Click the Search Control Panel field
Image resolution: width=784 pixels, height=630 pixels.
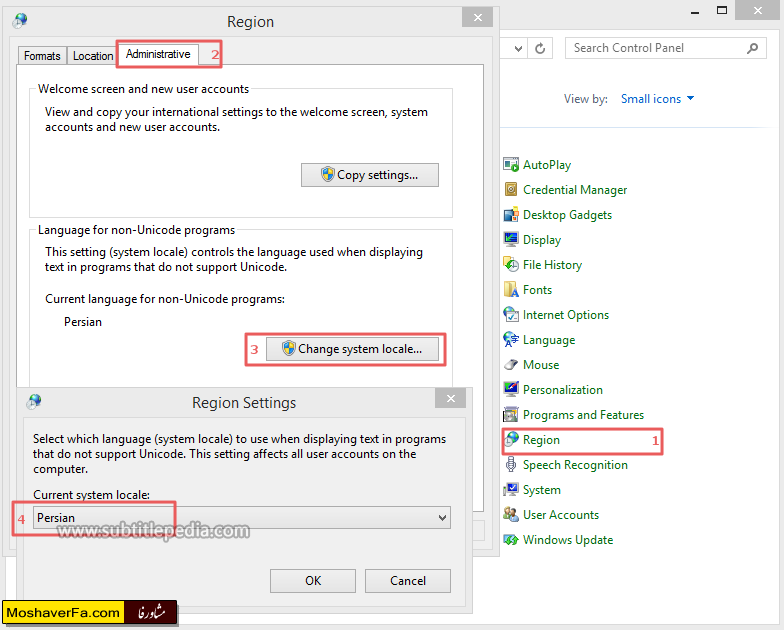655,48
